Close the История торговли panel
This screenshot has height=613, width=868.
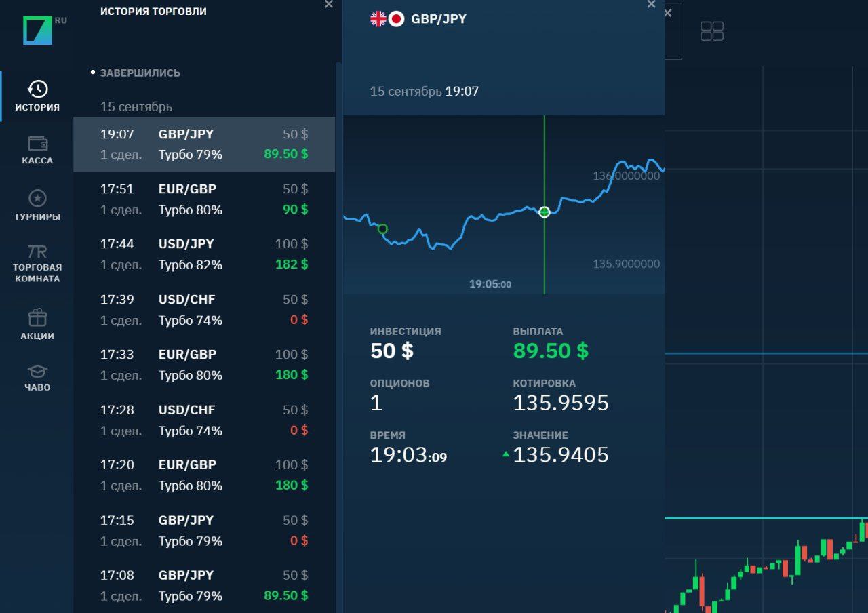329,5
